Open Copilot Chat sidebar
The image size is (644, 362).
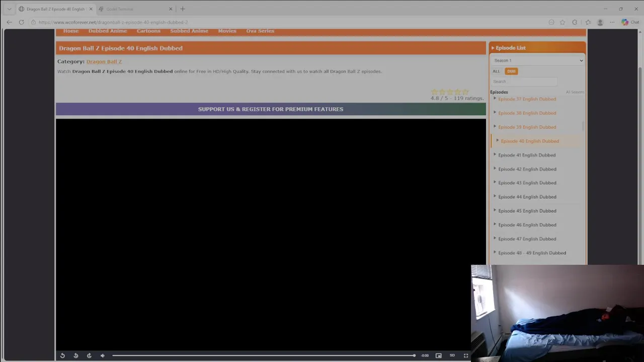coord(630,22)
